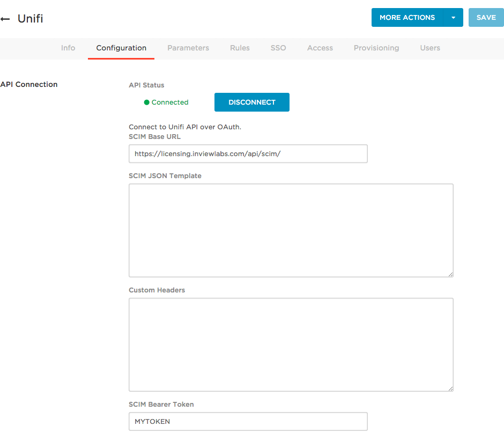Go to the Rules tab
Image resolution: width=504 pixels, height=433 pixels.
pyautogui.click(x=240, y=48)
